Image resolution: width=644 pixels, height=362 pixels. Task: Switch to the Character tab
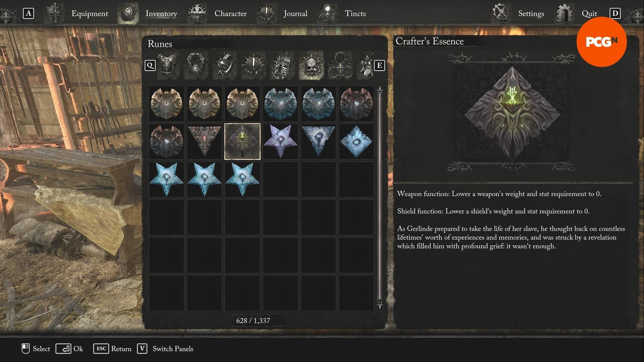(x=230, y=14)
